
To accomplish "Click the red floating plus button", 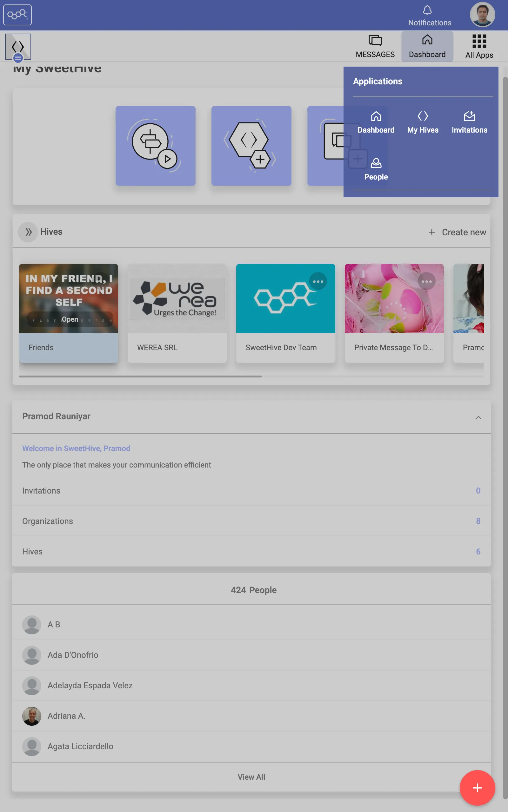I will (x=477, y=788).
